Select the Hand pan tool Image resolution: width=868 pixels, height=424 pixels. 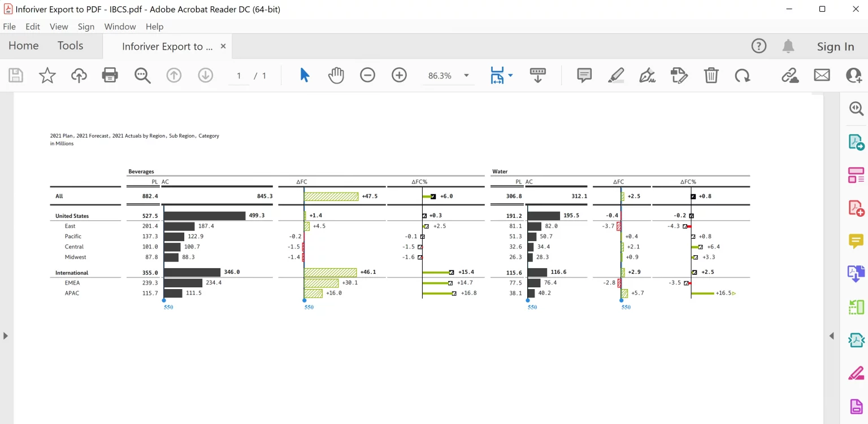coord(336,75)
